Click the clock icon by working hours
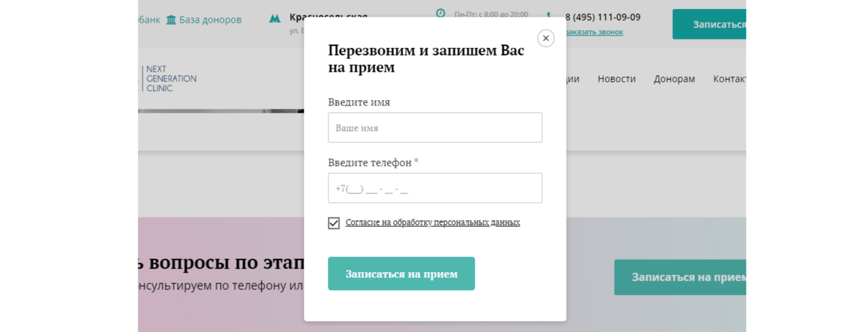868x332 pixels. point(440,13)
